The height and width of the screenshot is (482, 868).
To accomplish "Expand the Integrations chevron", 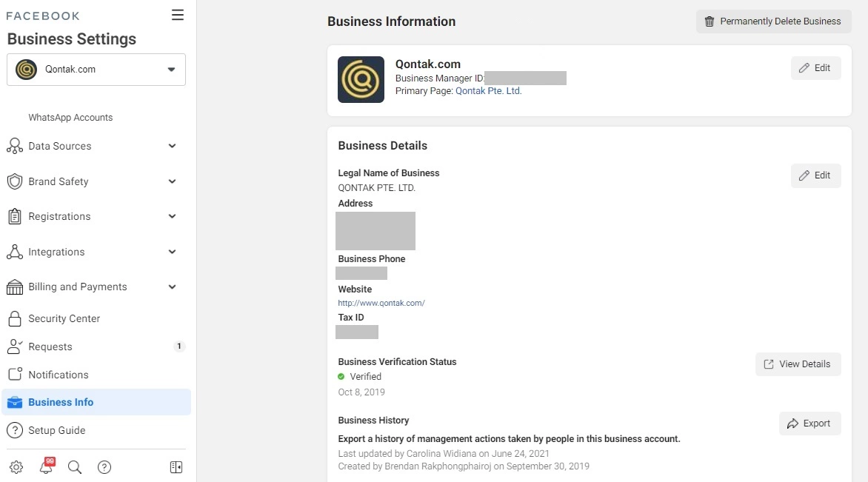I will pos(172,252).
